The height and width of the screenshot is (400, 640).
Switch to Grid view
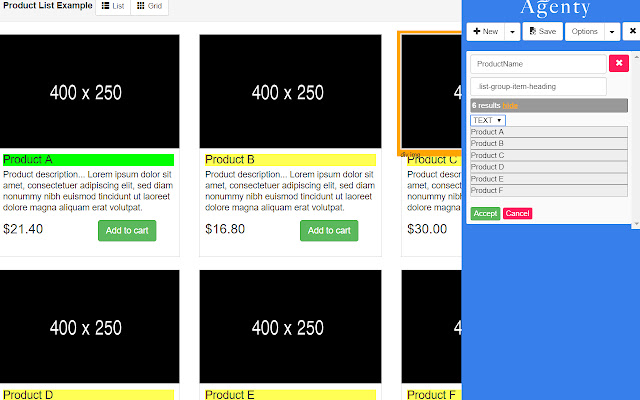coord(149,6)
